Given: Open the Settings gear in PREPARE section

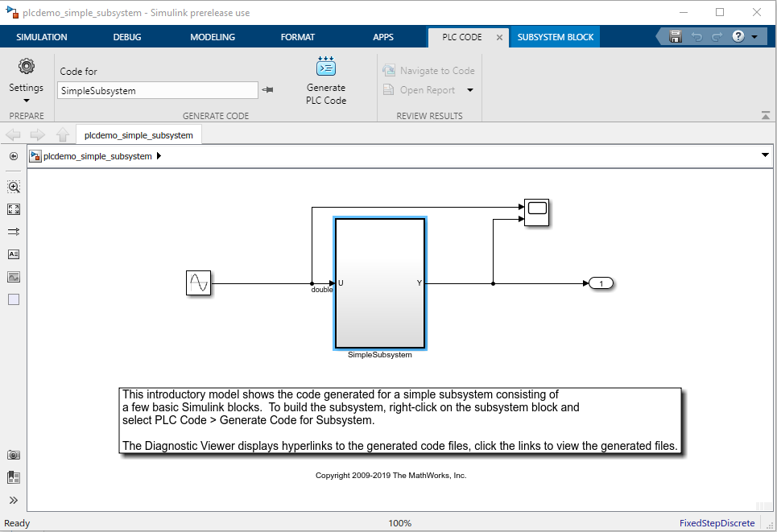Looking at the screenshot, I should [27, 66].
